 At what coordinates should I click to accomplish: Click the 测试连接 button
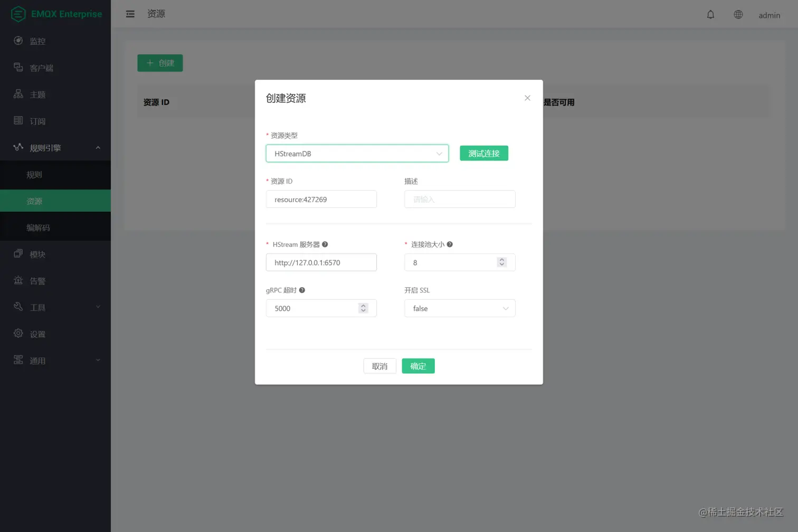pyautogui.click(x=483, y=153)
